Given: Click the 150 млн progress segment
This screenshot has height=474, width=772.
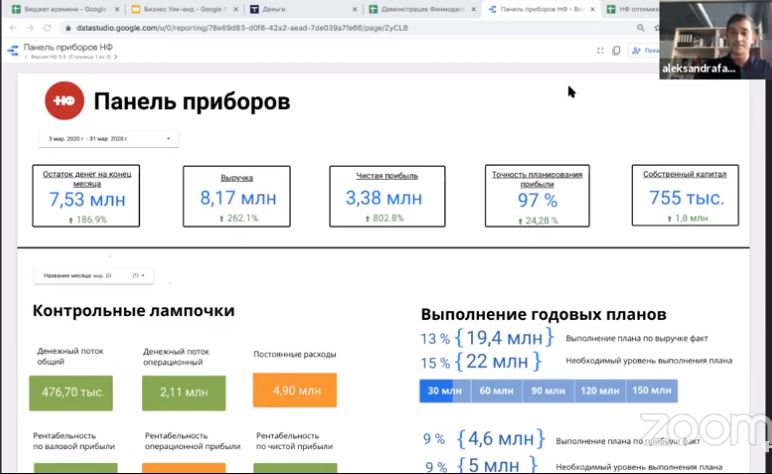Looking at the screenshot, I should (651, 391).
